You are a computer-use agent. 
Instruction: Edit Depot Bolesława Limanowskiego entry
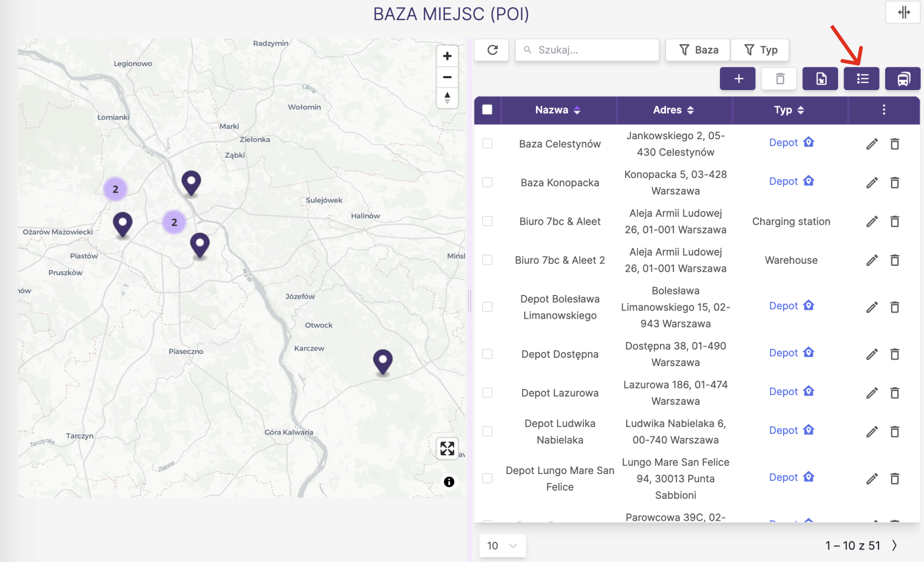872,307
